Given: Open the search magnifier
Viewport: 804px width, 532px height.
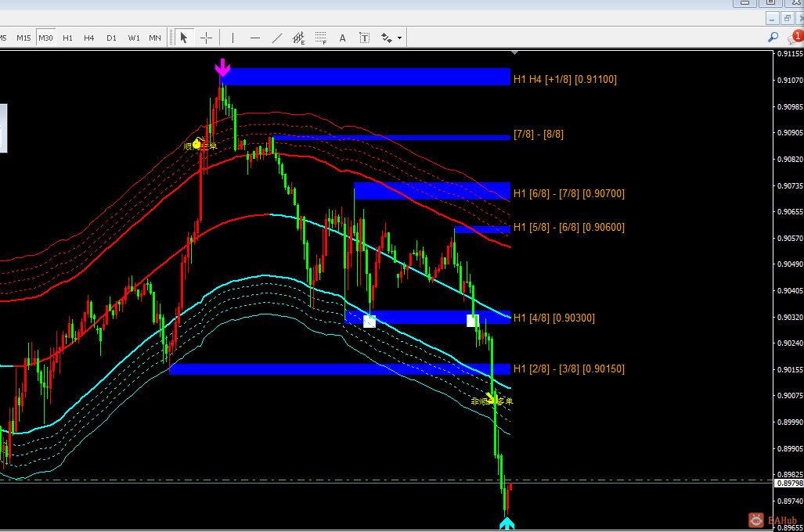Looking at the screenshot, I should tap(773, 38).
